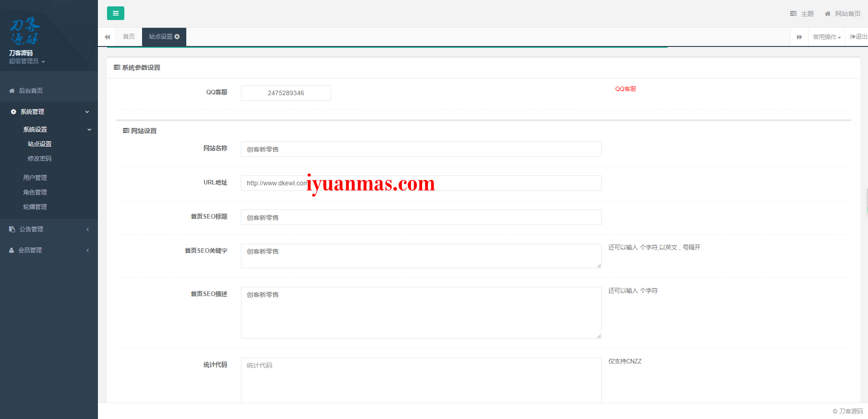Click the 网站设置 section header
The image size is (868, 419).
[x=140, y=131]
